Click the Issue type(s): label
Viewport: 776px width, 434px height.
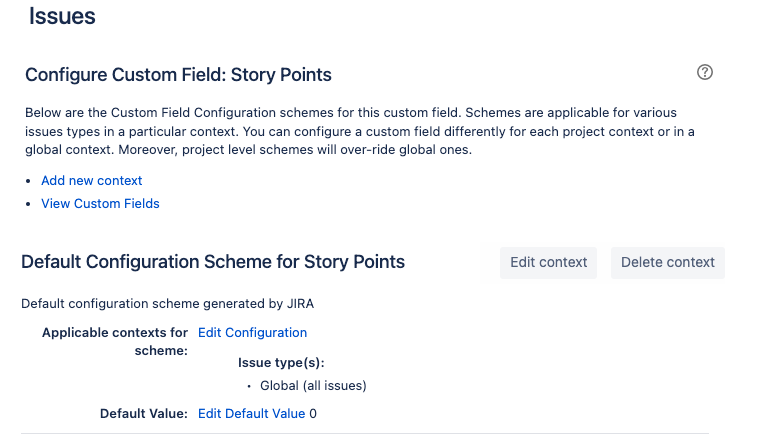(x=281, y=364)
